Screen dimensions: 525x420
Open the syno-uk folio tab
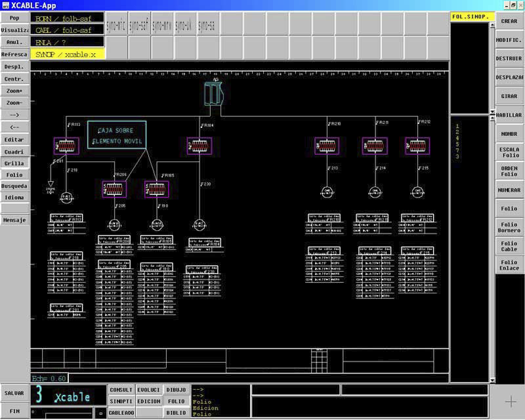pyautogui.click(x=184, y=24)
